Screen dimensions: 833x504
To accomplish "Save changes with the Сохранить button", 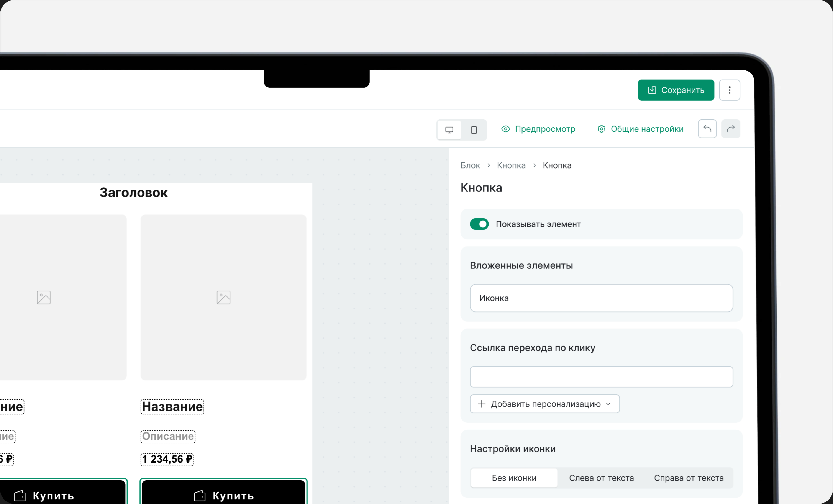I will (x=676, y=90).
